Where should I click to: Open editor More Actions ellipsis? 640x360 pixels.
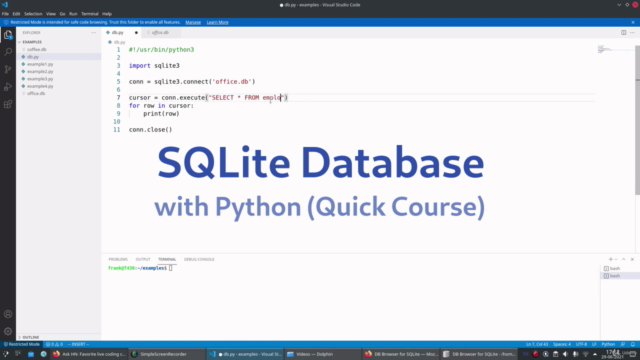pyautogui.click(x=632, y=33)
